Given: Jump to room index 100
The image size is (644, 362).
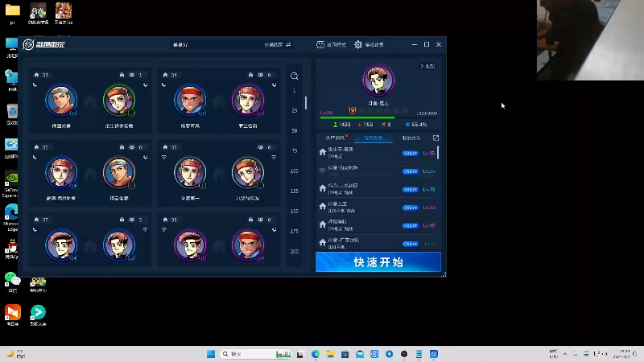Looking at the screenshot, I should [295, 171].
